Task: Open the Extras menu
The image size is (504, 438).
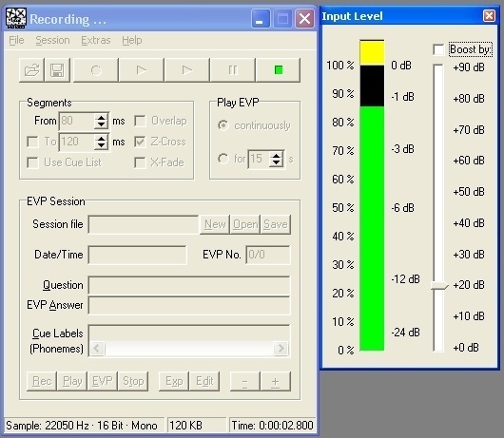Action: tap(96, 40)
